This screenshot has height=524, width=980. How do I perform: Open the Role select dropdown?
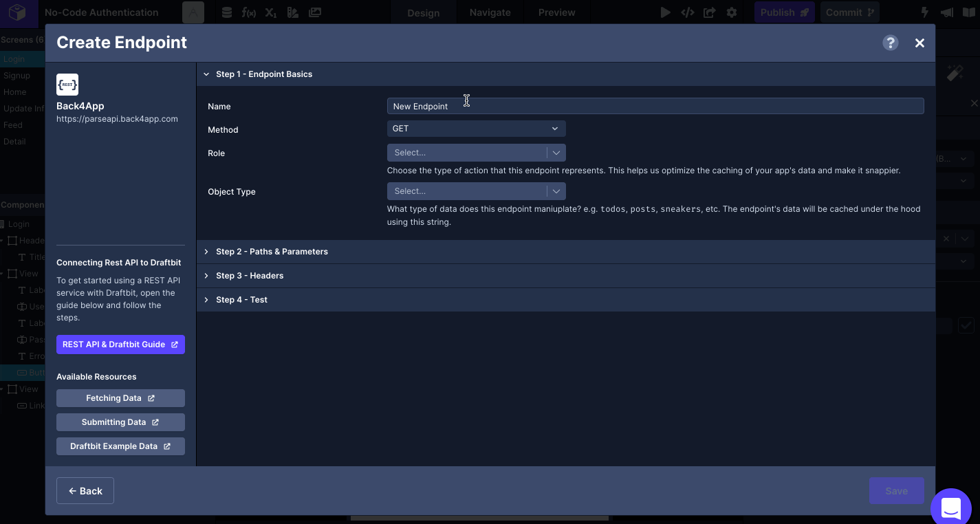[x=476, y=153]
